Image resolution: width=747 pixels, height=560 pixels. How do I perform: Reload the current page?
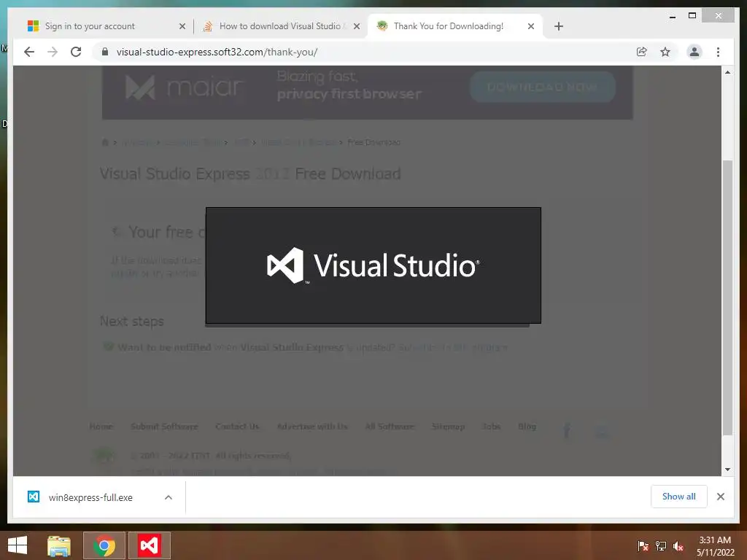point(76,52)
